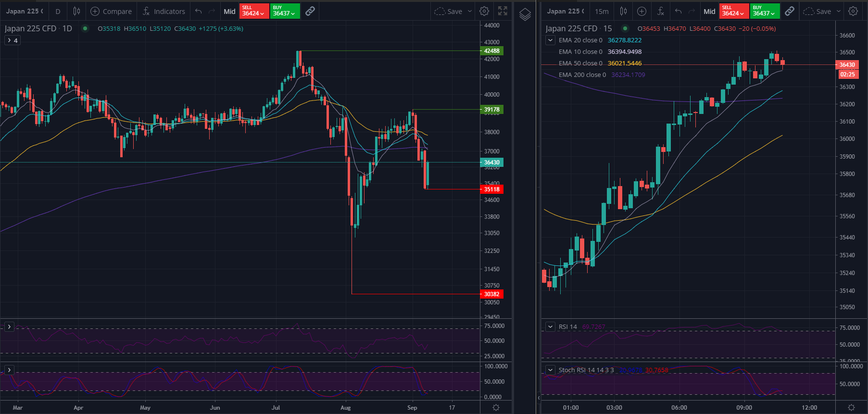Select Mid price option in left chart
The width and height of the screenshot is (868, 414).
(x=229, y=11)
